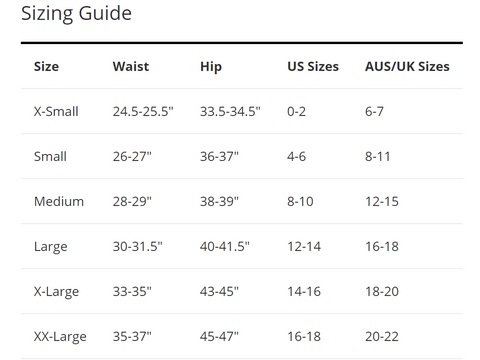Select the Size column header
480x360 pixels.
(x=46, y=66)
